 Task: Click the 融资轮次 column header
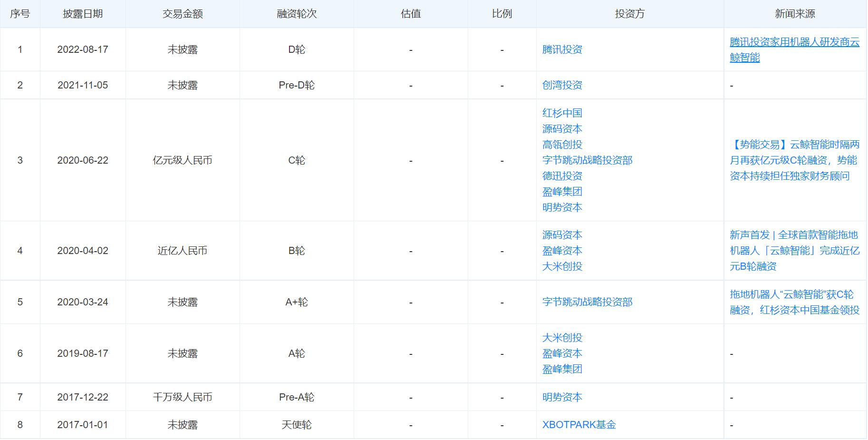[x=297, y=14]
